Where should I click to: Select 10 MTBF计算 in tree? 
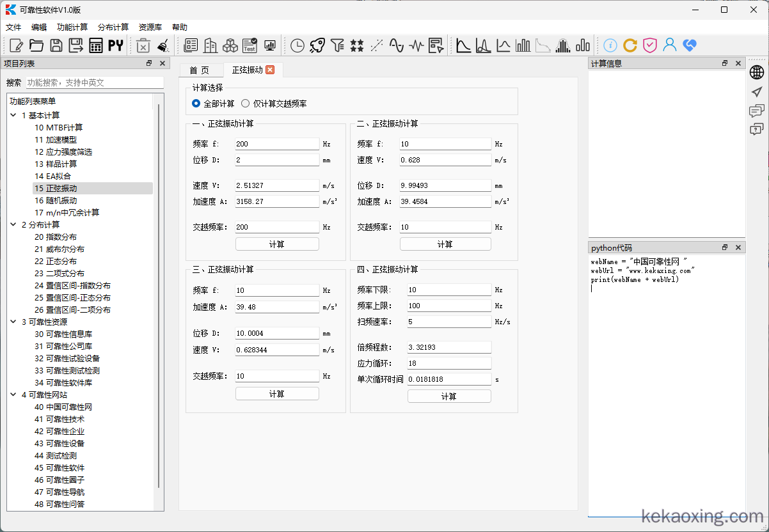59,128
